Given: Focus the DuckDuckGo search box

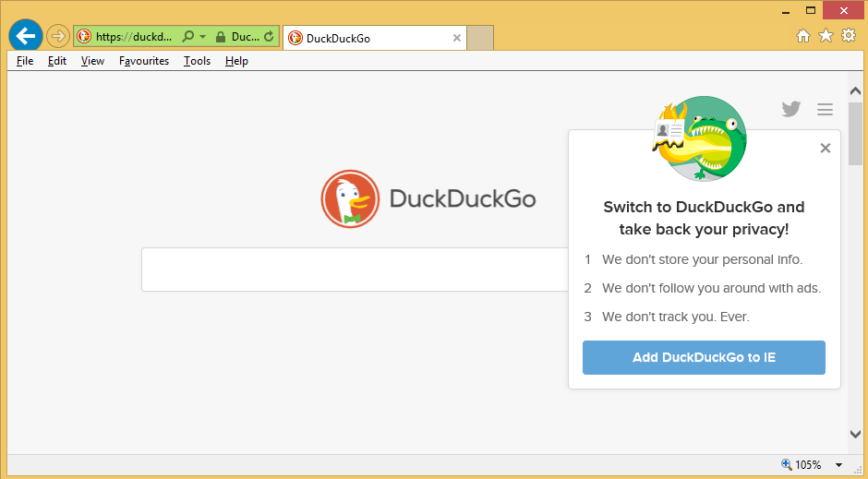Looking at the screenshot, I should (x=356, y=269).
